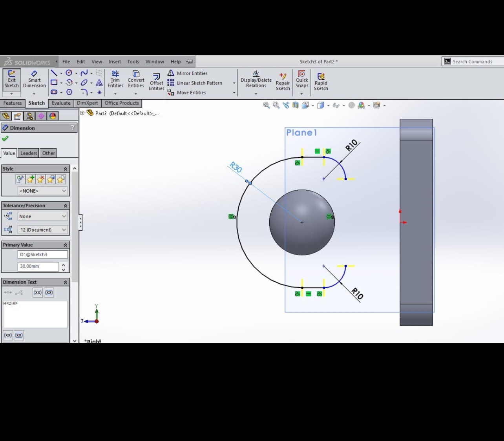
Task: Collapse the Tolerance/Precision section
Action: point(66,206)
